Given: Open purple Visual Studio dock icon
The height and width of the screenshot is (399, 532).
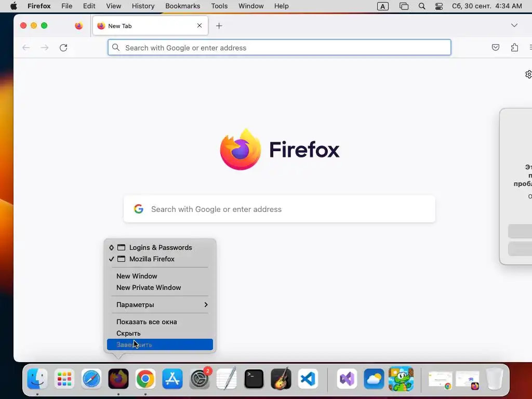Looking at the screenshot, I should click(x=347, y=379).
